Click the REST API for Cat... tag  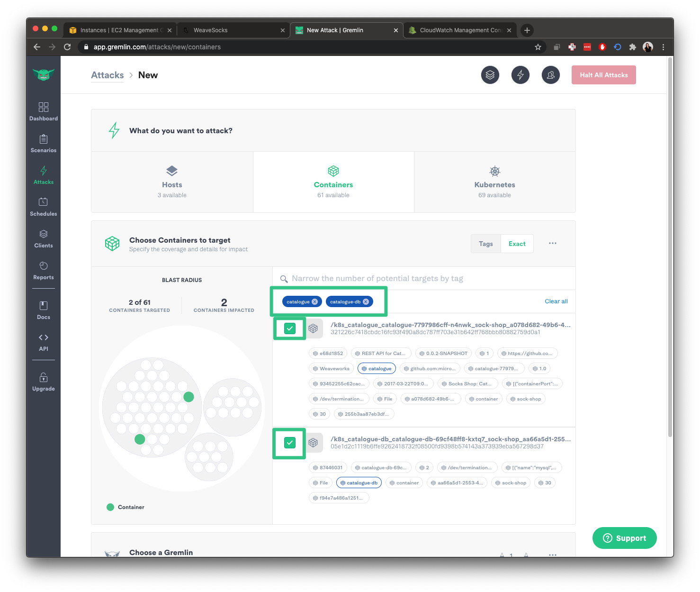[381, 354]
